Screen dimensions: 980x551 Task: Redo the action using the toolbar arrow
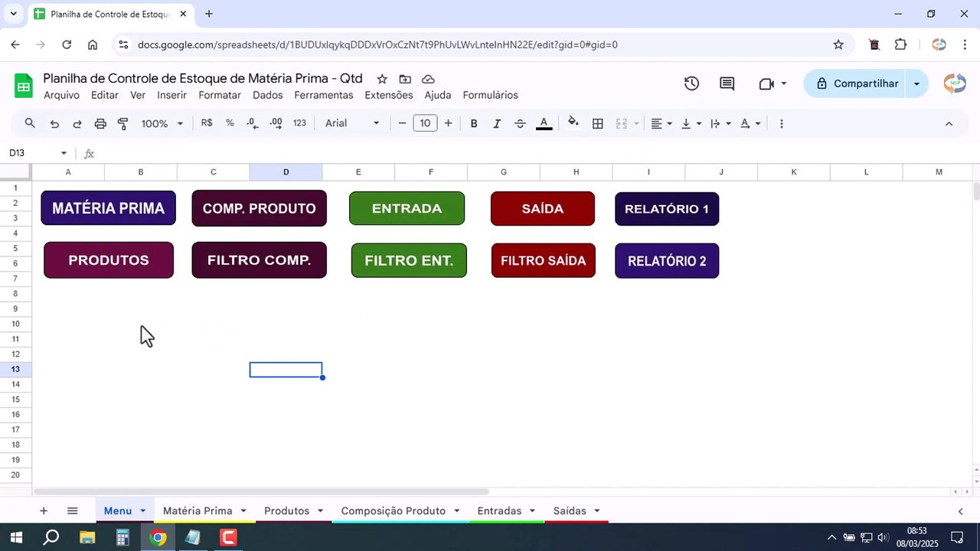77,123
